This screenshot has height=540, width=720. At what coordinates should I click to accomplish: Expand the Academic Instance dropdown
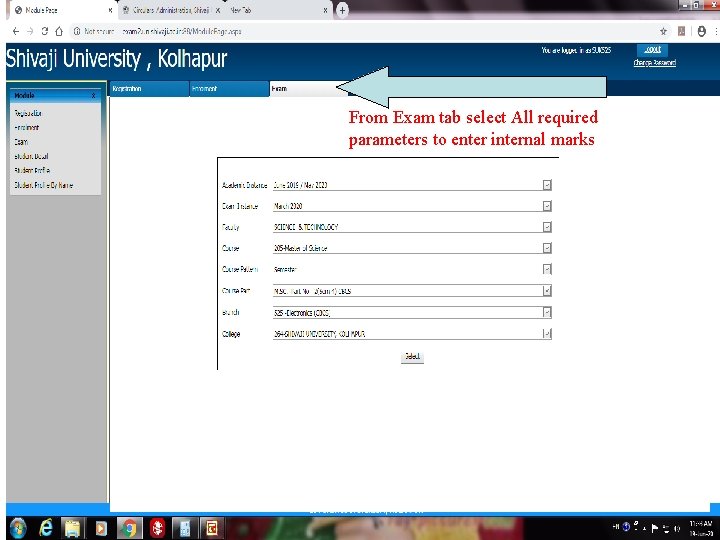pos(547,185)
